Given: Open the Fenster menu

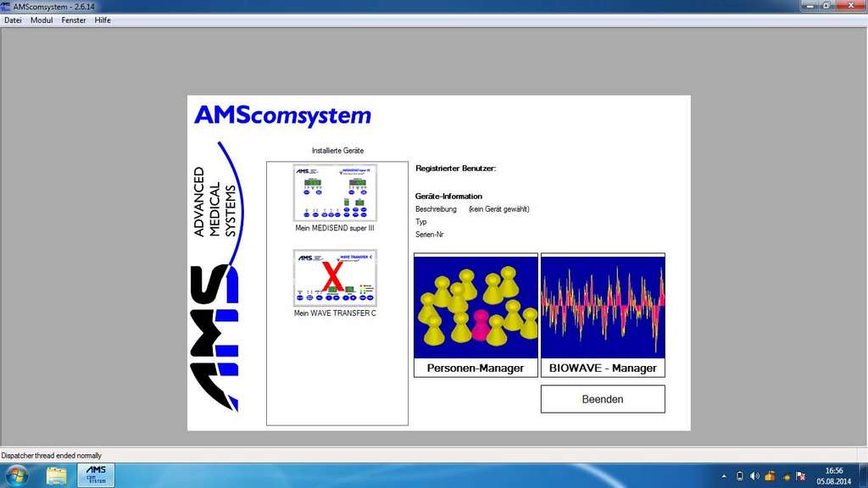Looking at the screenshot, I should pos(74,20).
